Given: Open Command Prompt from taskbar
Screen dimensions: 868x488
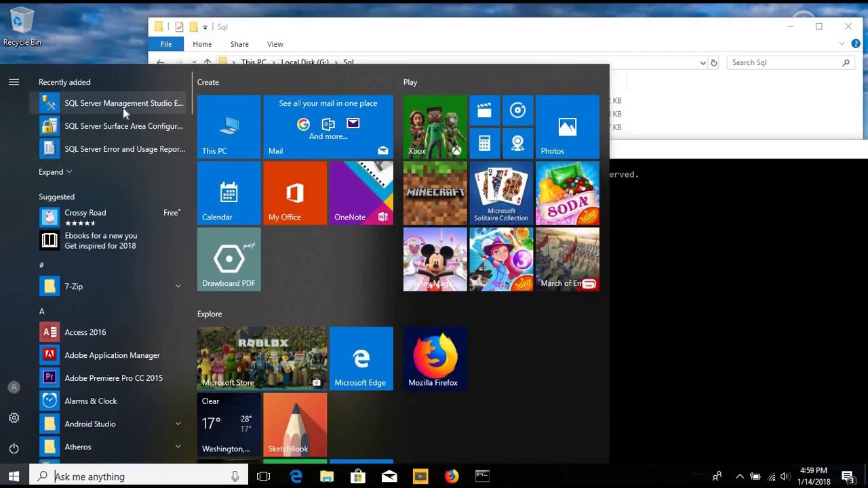Looking at the screenshot, I should [482, 476].
